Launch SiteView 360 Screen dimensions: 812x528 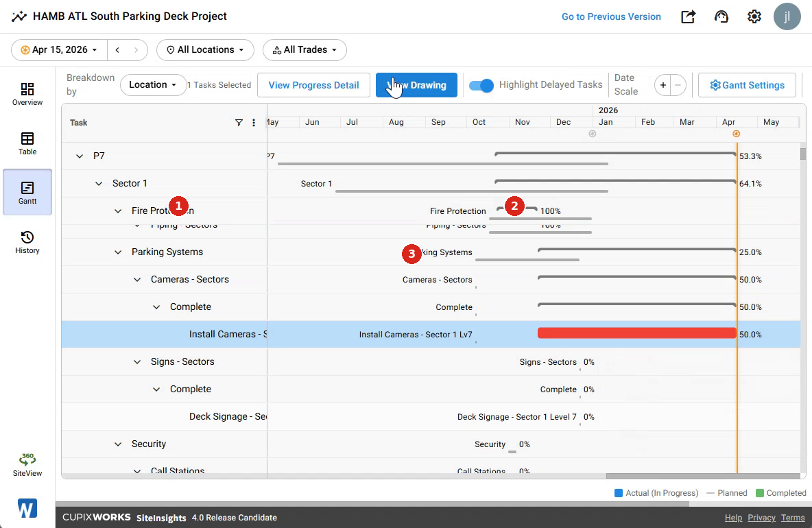pos(27,464)
